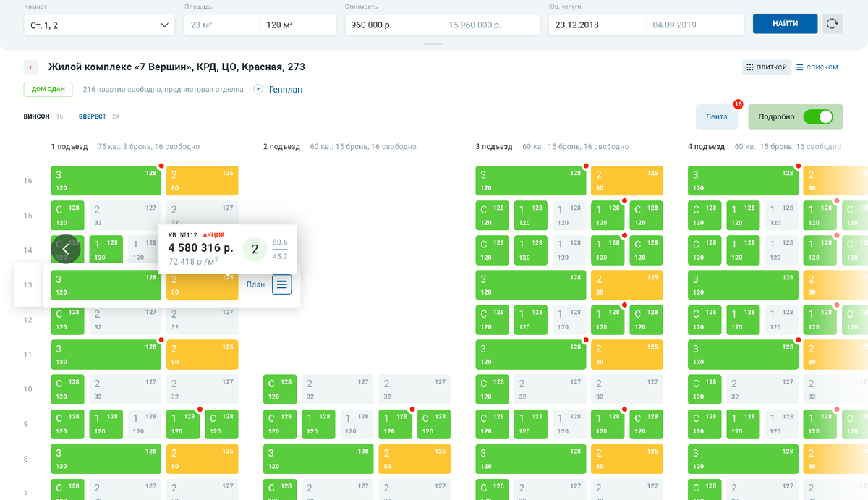Click the red badge 16 on Лента
The width and height of the screenshot is (868, 500).
click(739, 104)
